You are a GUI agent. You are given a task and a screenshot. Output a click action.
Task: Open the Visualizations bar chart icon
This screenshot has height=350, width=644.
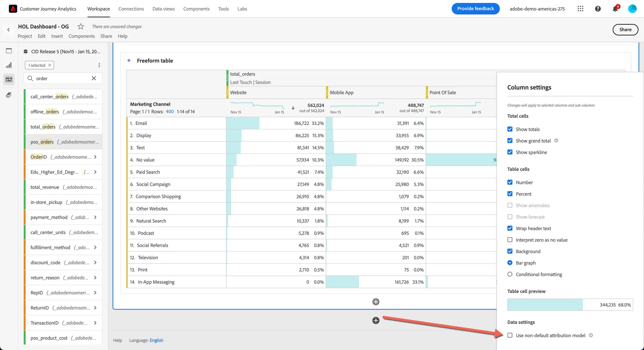point(9,65)
